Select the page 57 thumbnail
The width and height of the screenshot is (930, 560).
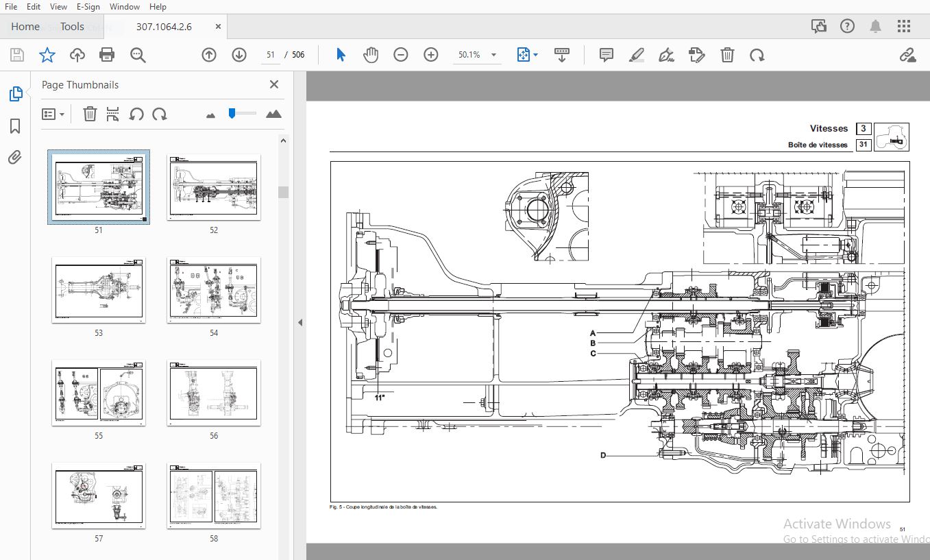(99, 496)
